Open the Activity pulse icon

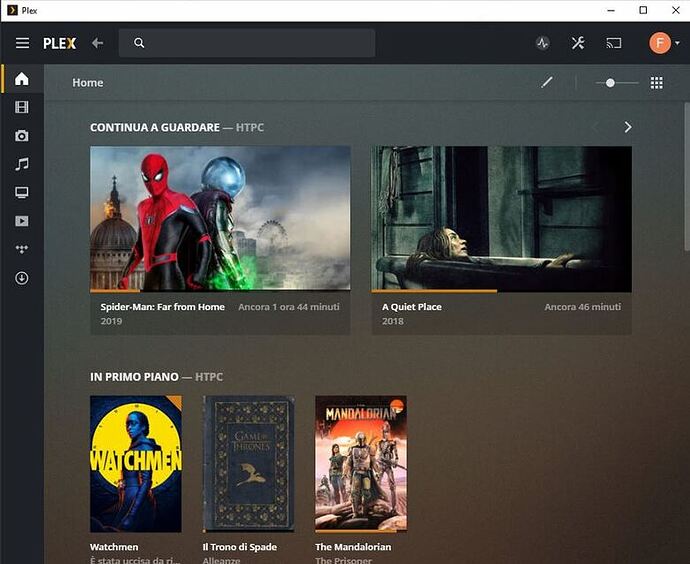543,43
